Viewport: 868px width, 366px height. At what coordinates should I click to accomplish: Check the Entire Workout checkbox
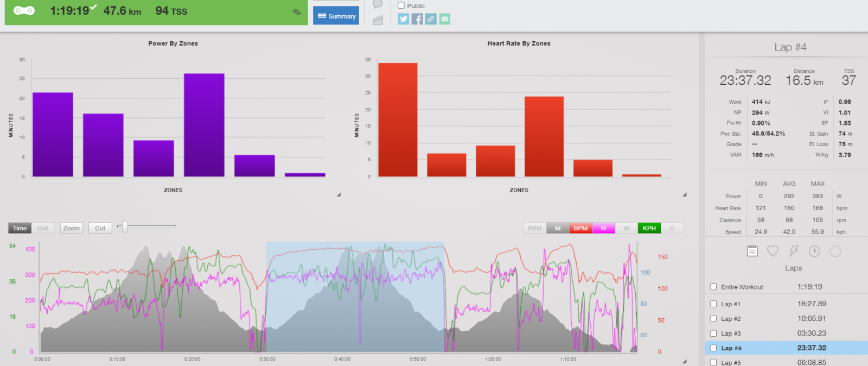point(713,287)
